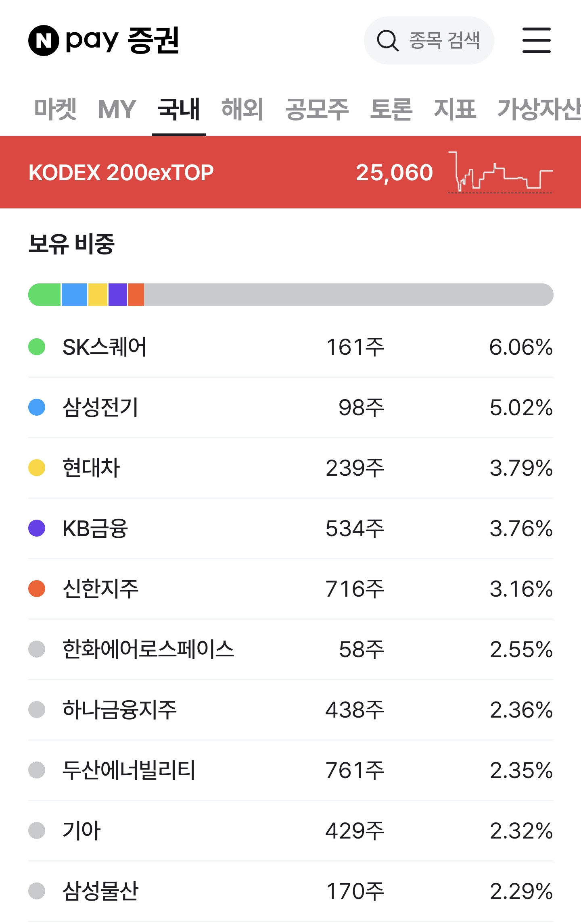Switch to the 해외 tab

pyautogui.click(x=242, y=109)
